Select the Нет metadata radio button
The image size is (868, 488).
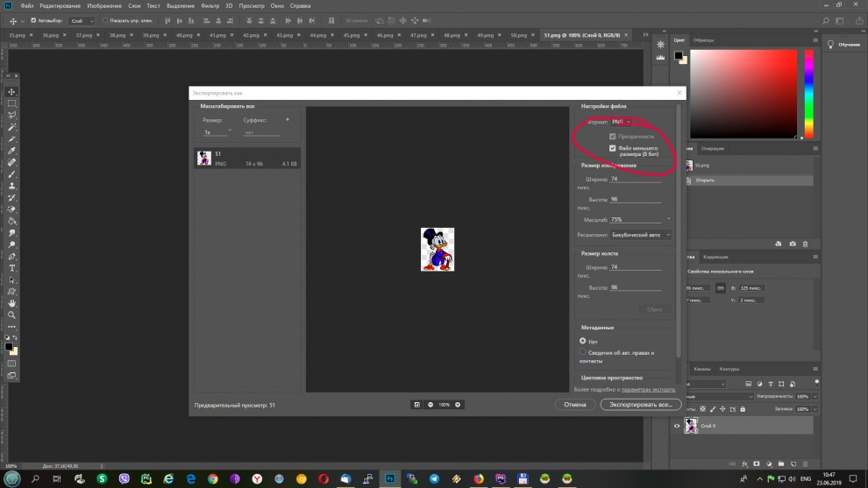coord(583,342)
